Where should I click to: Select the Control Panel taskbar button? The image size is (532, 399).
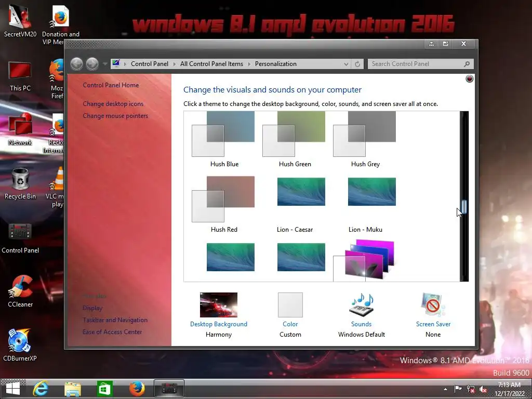(169, 389)
